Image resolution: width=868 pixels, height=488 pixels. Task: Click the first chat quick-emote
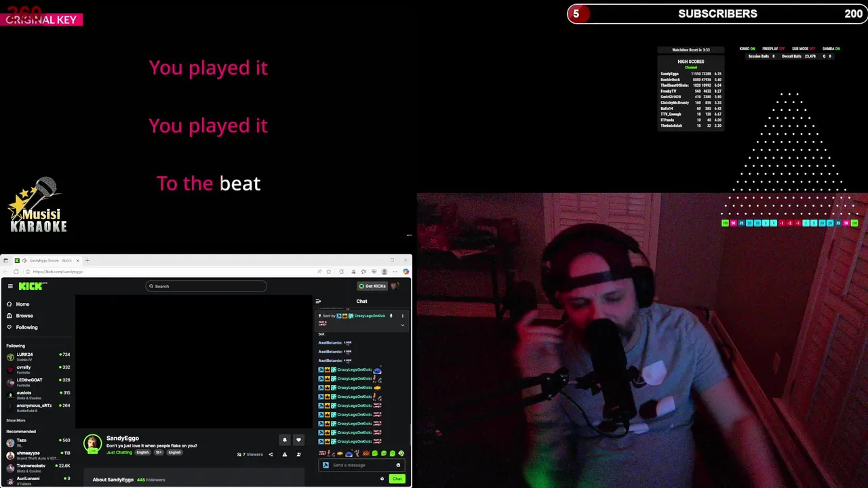[x=323, y=453]
